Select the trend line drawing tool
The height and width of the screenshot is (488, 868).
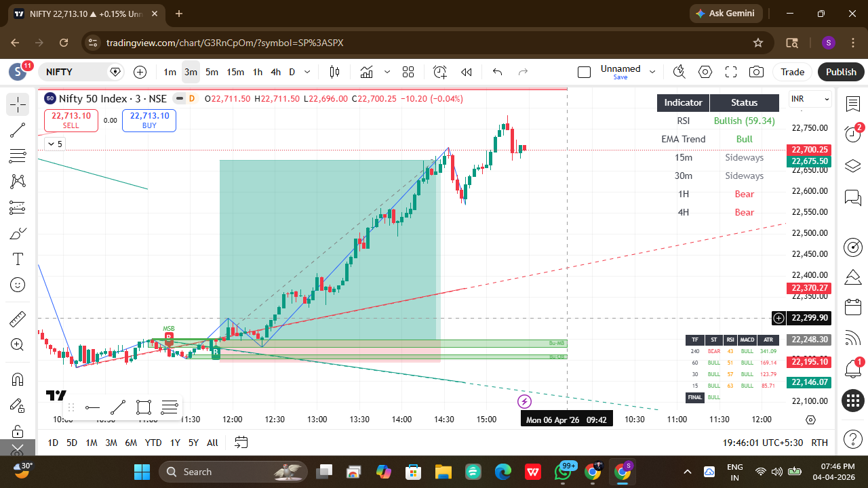pyautogui.click(x=18, y=130)
